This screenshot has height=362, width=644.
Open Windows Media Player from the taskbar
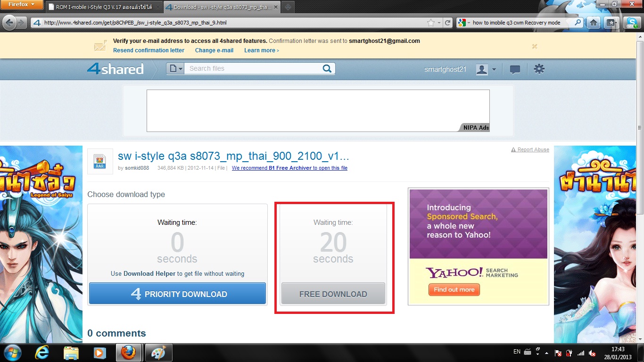[x=99, y=353]
